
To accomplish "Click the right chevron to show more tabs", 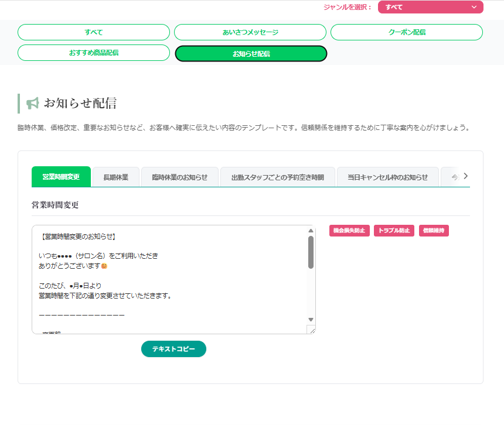I will 465,176.
